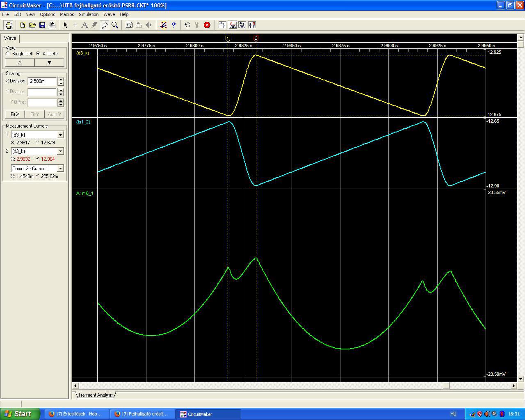Select the Text tool (A)
525x420 pixels.
84,25
